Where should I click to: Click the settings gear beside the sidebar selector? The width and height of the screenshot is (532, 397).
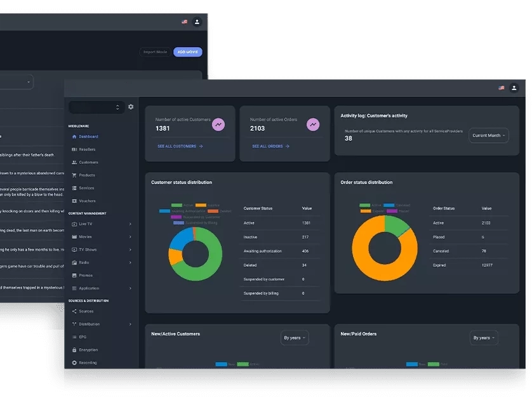[x=131, y=107]
